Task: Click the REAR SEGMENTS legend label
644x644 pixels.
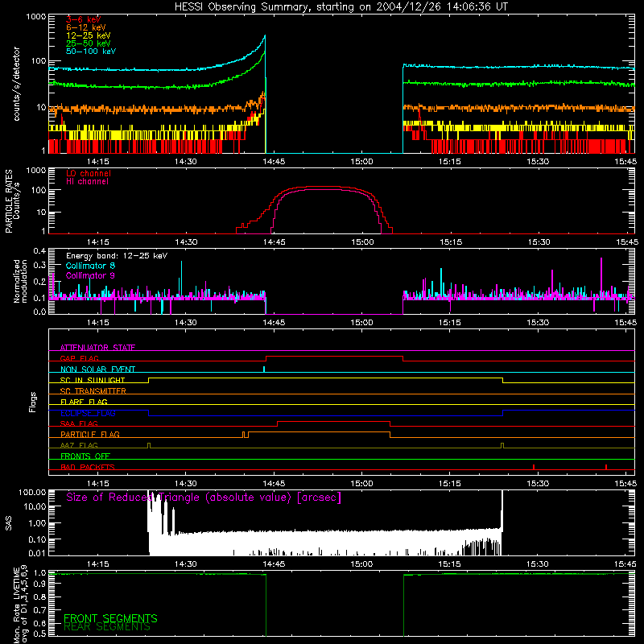Action: 107,627
